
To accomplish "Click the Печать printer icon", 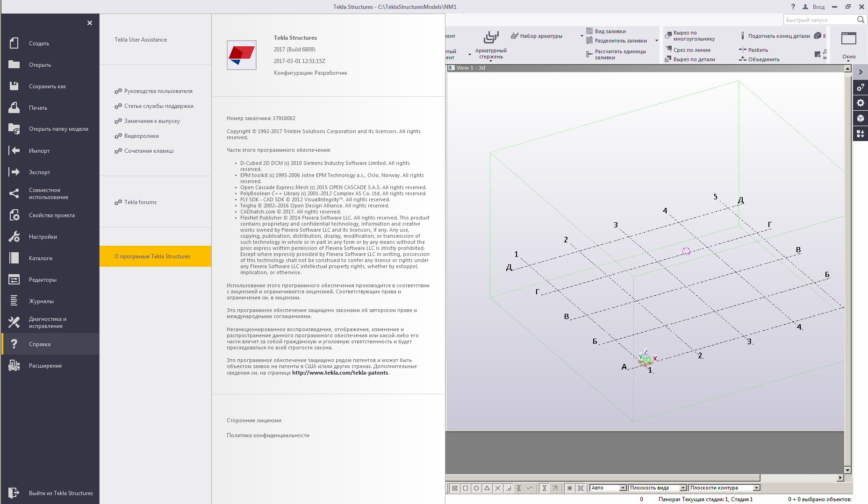I will tap(14, 107).
